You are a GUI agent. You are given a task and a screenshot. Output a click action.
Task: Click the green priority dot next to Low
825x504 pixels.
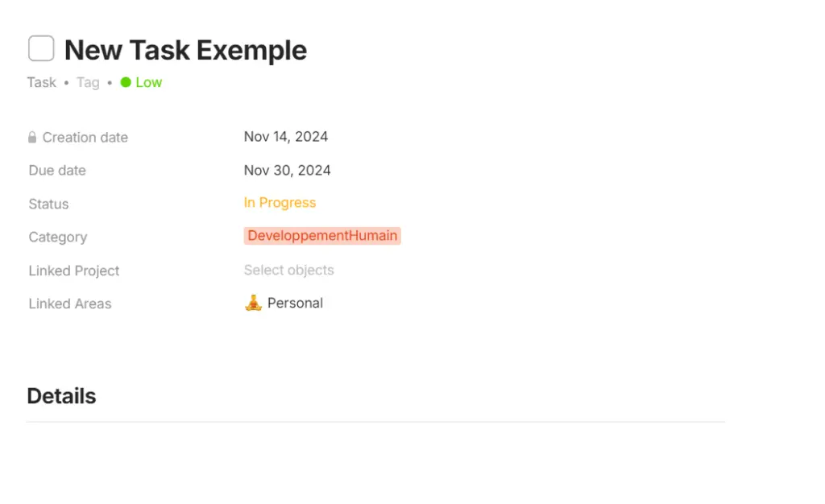pyautogui.click(x=124, y=82)
